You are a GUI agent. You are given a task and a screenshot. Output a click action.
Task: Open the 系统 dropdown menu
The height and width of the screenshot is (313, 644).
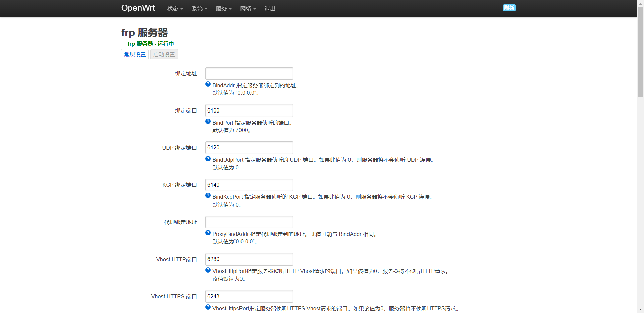tap(199, 9)
